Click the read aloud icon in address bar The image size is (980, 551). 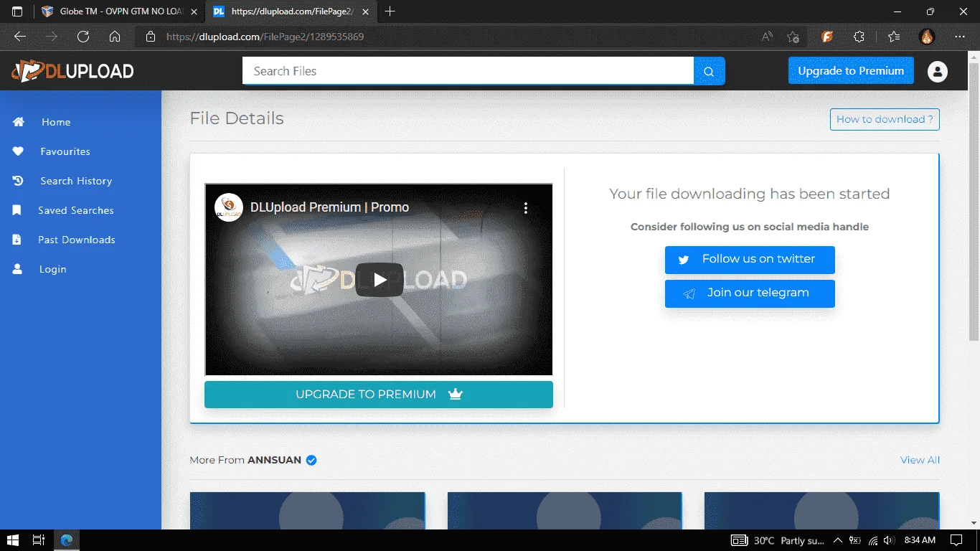(767, 37)
